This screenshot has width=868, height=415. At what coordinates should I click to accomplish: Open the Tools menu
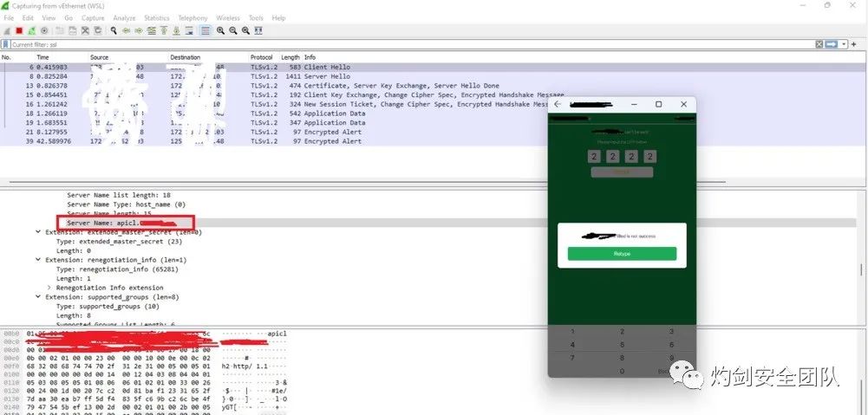pyautogui.click(x=256, y=18)
